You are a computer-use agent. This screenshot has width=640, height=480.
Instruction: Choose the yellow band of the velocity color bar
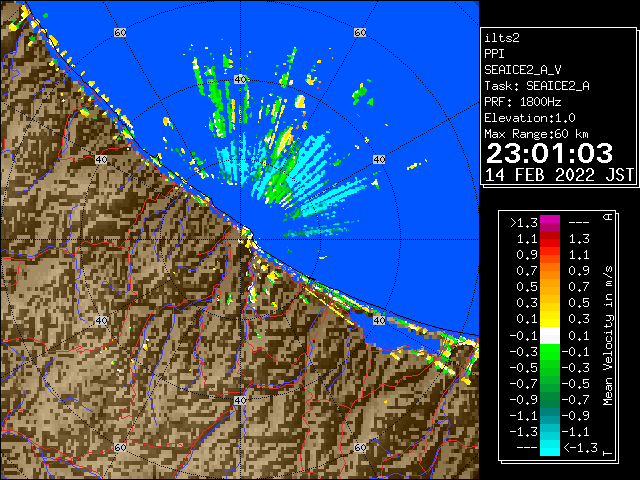pyautogui.click(x=550, y=318)
